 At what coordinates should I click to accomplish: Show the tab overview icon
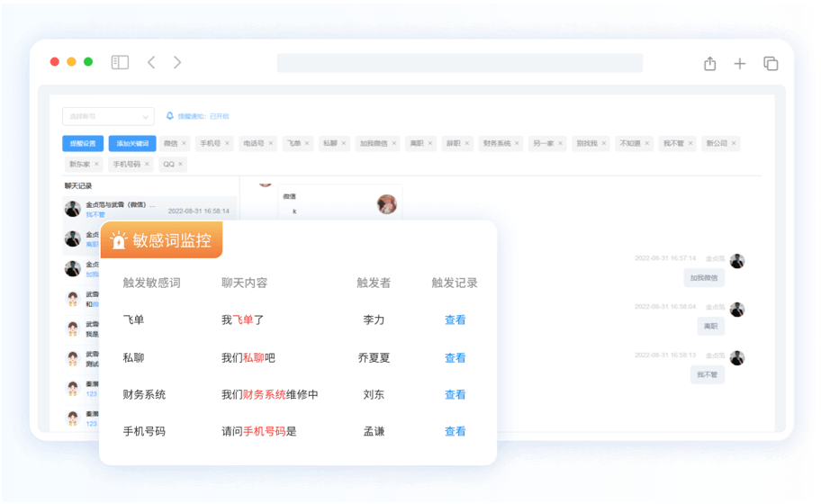point(771,63)
